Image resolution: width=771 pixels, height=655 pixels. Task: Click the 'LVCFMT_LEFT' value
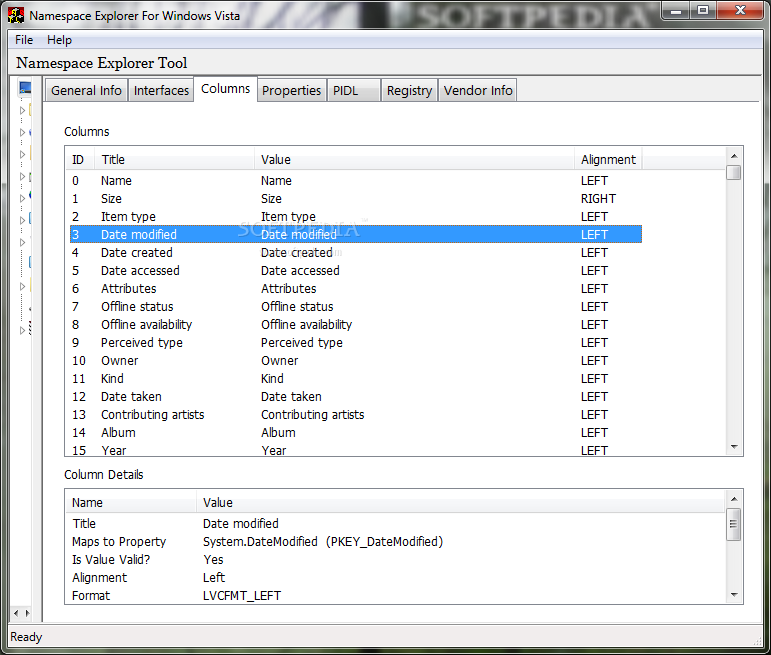pyautogui.click(x=241, y=596)
